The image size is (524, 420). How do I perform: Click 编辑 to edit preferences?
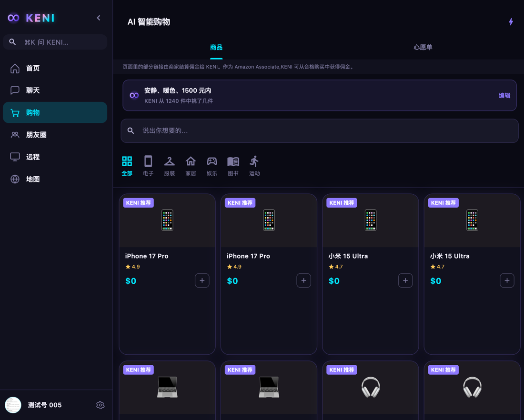tap(504, 96)
